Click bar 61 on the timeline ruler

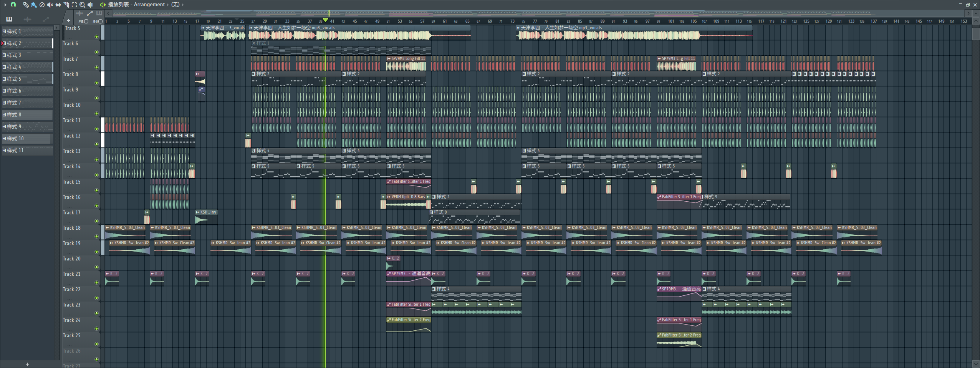tap(445, 21)
